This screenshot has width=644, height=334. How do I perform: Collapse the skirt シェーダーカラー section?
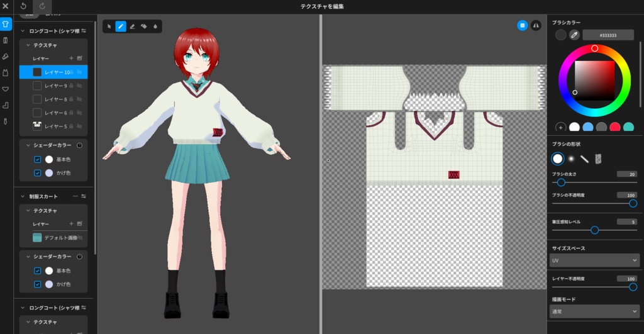(28, 257)
